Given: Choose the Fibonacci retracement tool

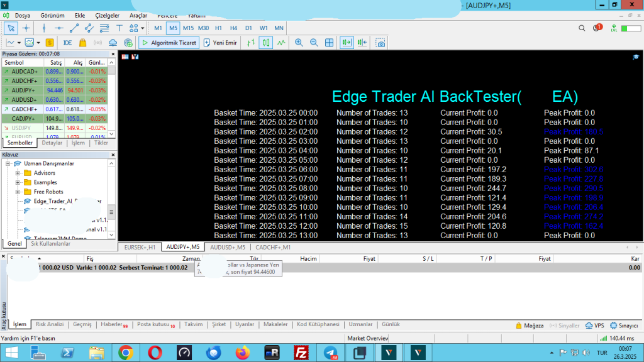Looking at the screenshot, I should coord(104,28).
